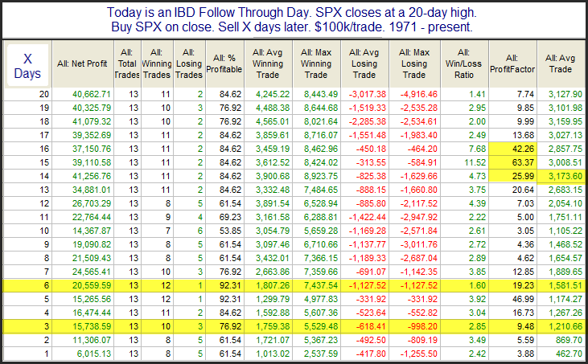Click win/loss ratio 11.52

click(x=475, y=162)
